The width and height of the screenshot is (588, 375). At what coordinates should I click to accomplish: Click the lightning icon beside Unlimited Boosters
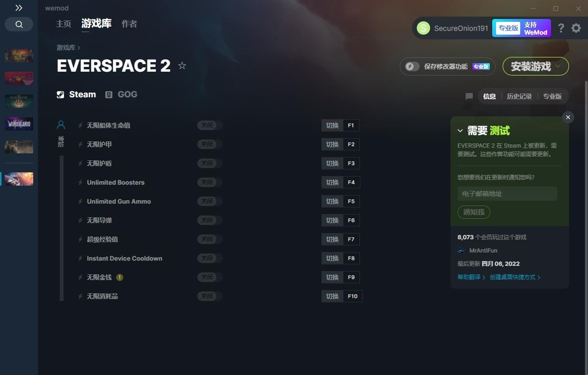pyautogui.click(x=81, y=182)
